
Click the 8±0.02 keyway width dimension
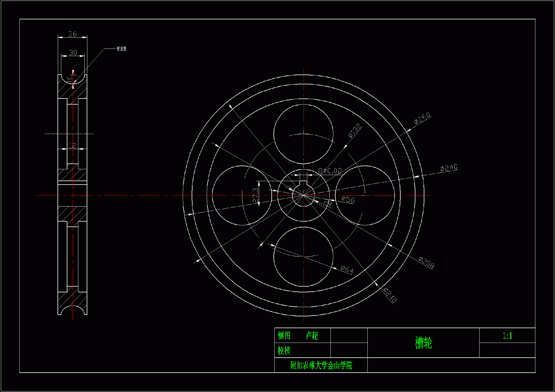coord(330,171)
